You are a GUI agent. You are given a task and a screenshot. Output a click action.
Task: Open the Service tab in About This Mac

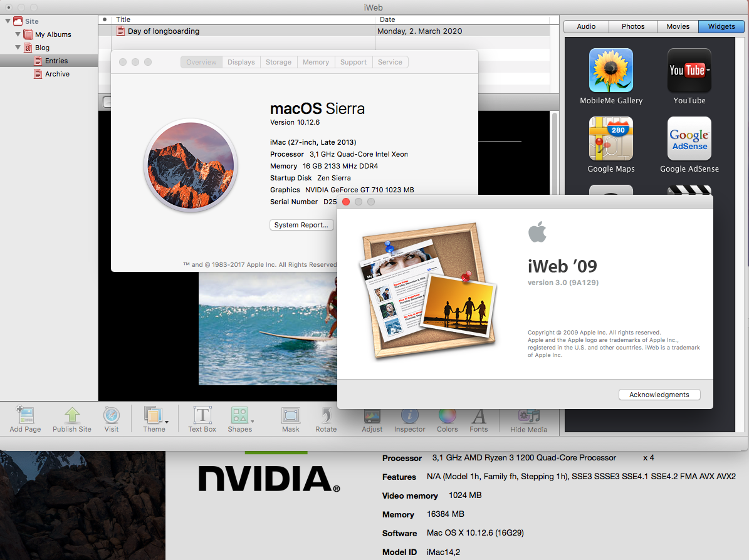(390, 62)
